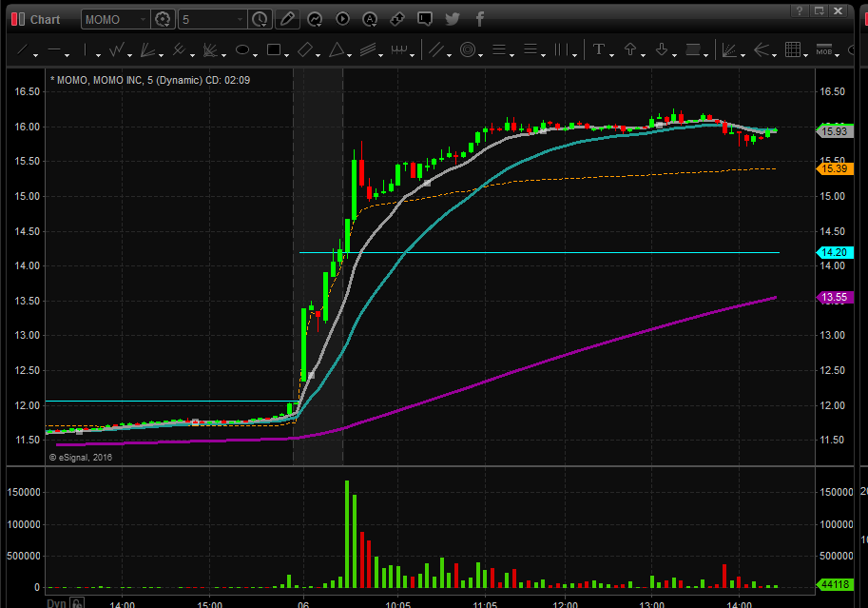Click the eSignal 2016 copyright text
Viewport: 868px width, 608px height.
click(x=81, y=458)
